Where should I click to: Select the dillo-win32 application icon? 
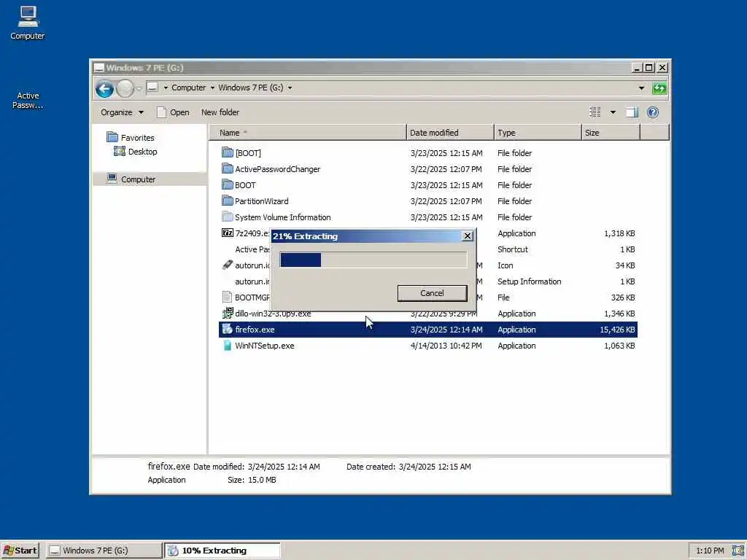click(x=228, y=314)
